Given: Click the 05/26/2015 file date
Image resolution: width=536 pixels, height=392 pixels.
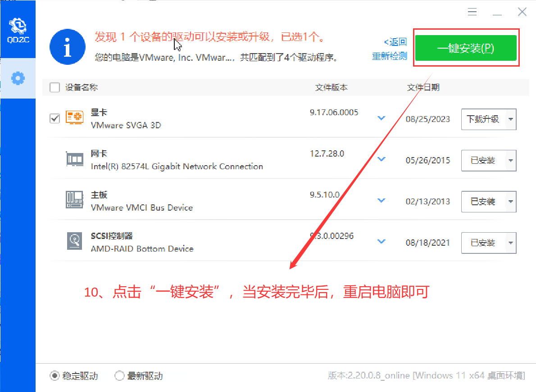Looking at the screenshot, I should (427, 161).
